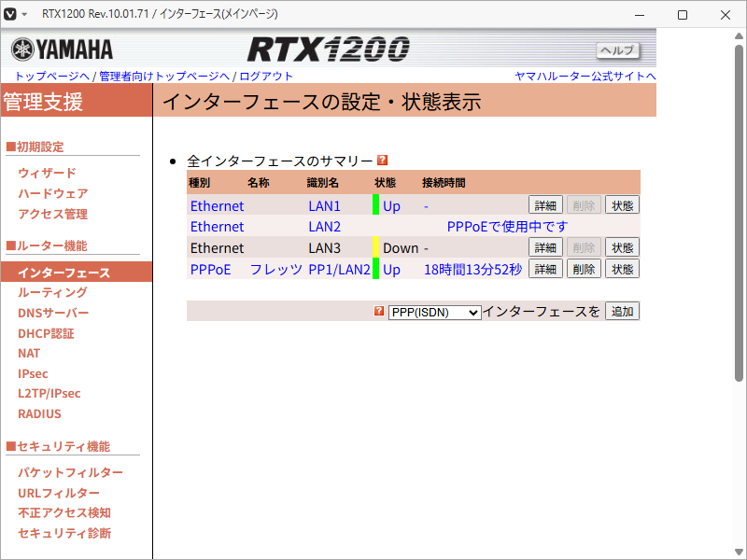Image resolution: width=747 pixels, height=560 pixels.
Task: Click 追加 to add an interface
Action: pos(622,312)
